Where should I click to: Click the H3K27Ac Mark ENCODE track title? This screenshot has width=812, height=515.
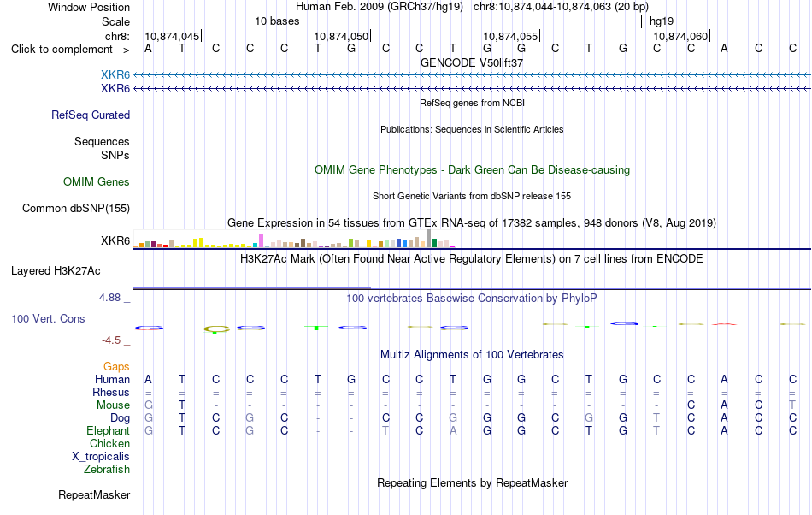472,258
